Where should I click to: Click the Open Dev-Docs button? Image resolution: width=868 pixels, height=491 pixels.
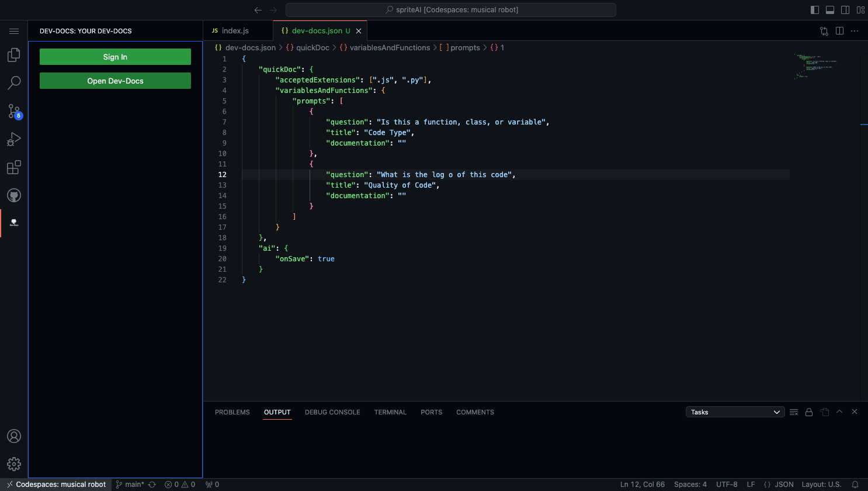coord(115,81)
